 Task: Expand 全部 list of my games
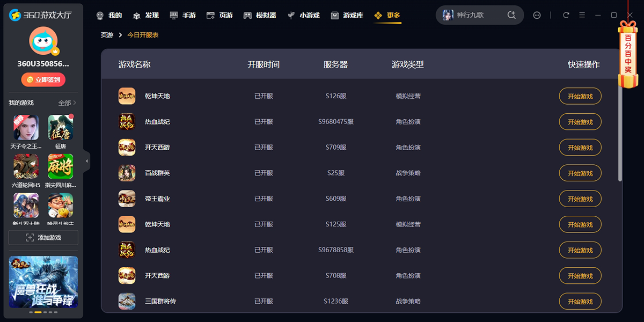tap(67, 103)
